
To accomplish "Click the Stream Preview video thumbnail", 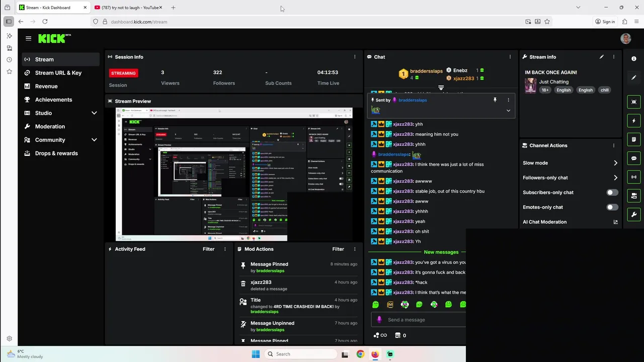I will point(234,174).
